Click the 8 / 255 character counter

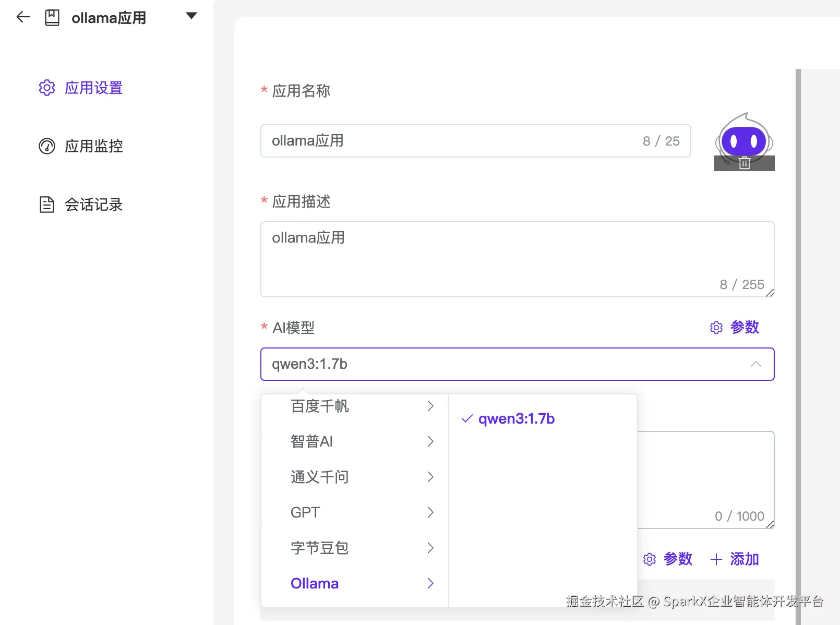(742, 284)
